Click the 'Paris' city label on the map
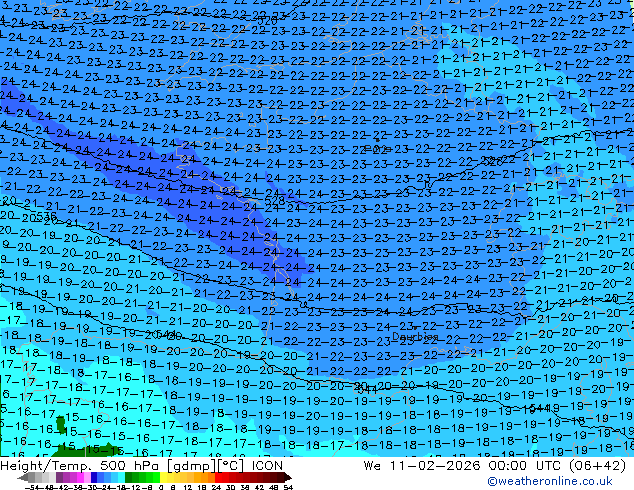Screen dimensions: 634x490 (x=378, y=149)
